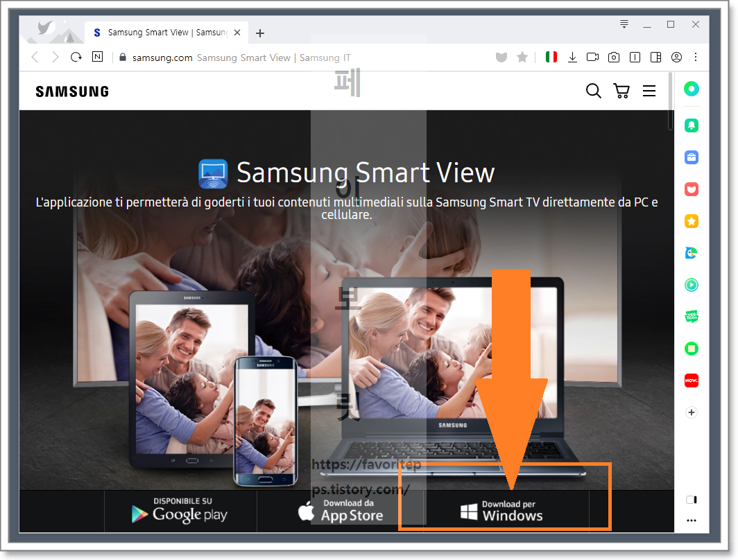
Task: Reload the Samsung Smart View page
Action: tap(76, 58)
